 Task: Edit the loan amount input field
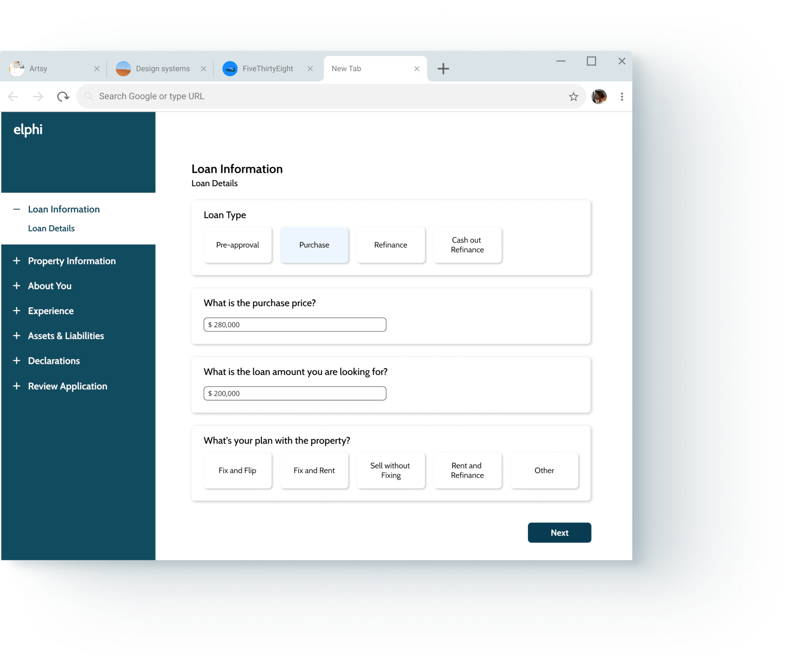click(295, 393)
